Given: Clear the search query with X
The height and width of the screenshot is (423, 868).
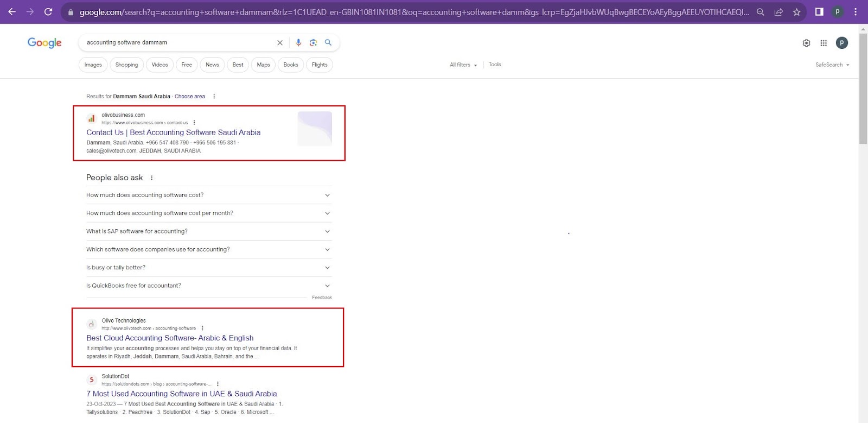Looking at the screenshot, I should (280, 42).
